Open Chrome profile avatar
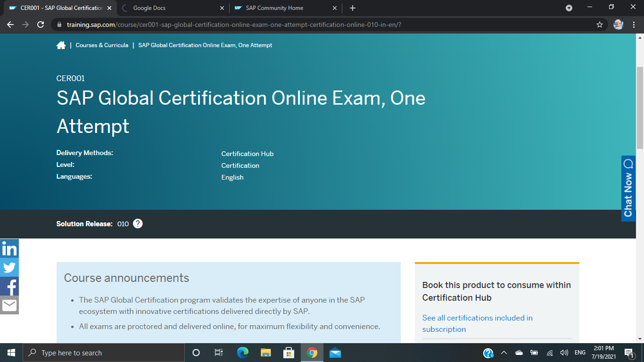644x362 pixels. (619, 25)
